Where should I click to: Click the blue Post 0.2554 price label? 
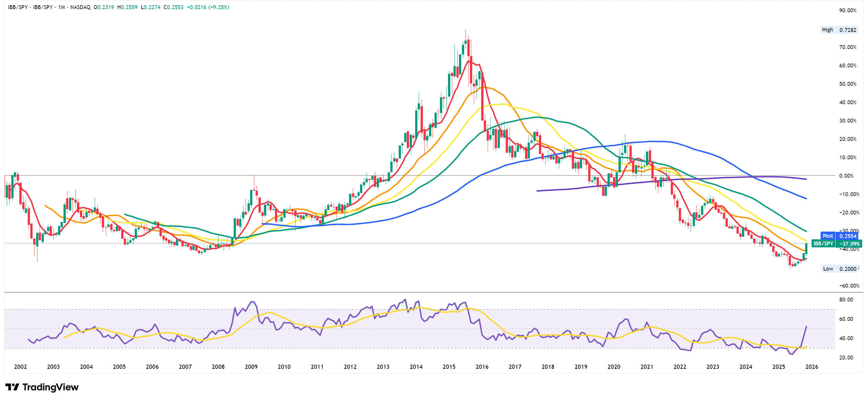pos(839,236)
